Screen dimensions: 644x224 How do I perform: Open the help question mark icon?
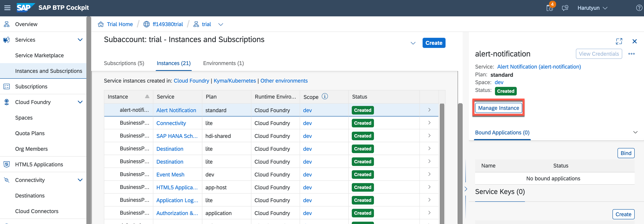point(639,8)
